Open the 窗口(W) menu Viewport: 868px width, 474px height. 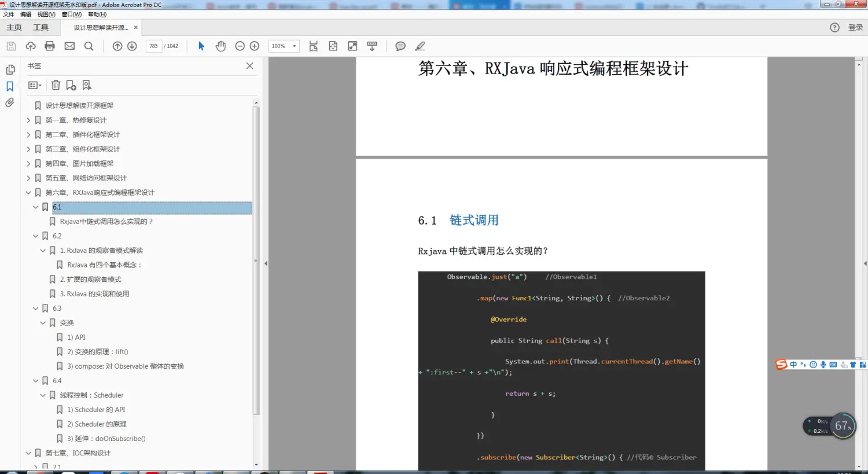(x=72, y=14)
